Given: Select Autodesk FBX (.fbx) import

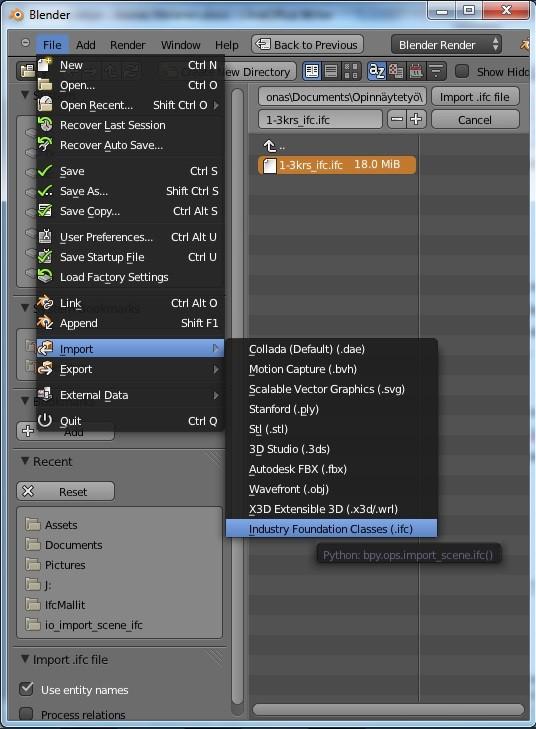Looking at the screenshot, I should [331, 469].
